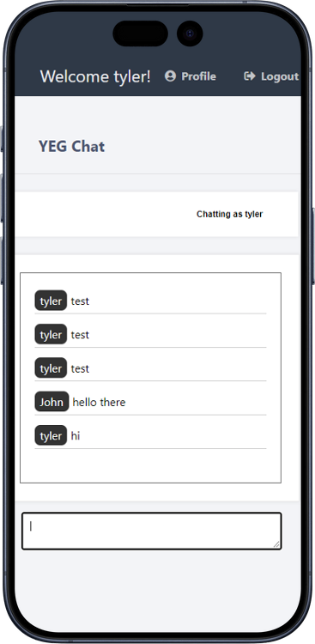Screen dimensions: 315x644
Task: Open the Profile link text
Action: 199,76
